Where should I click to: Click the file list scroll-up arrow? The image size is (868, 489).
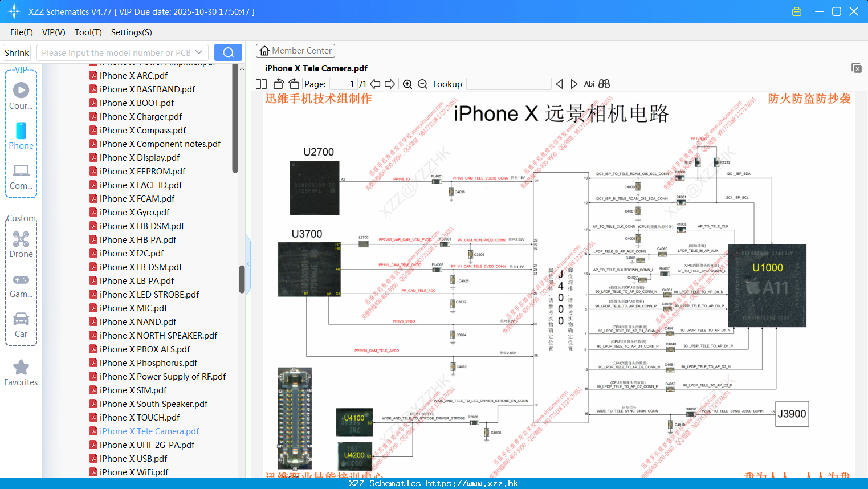242,69
